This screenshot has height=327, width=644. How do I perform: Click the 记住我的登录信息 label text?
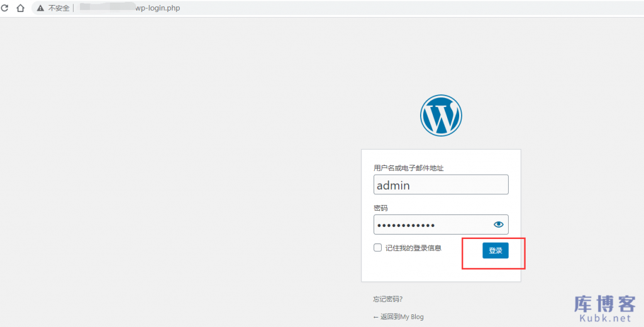[x=413, y=248]
